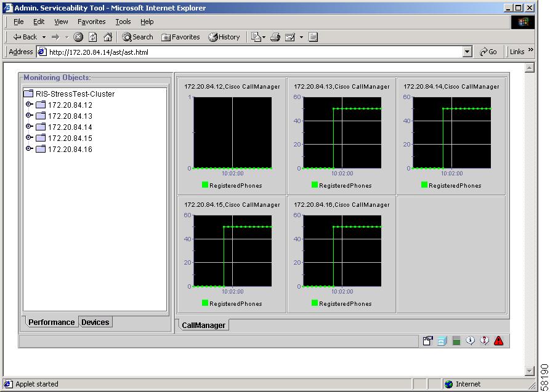
Task: Open the Edit menu
Action: tap(39, 22)
